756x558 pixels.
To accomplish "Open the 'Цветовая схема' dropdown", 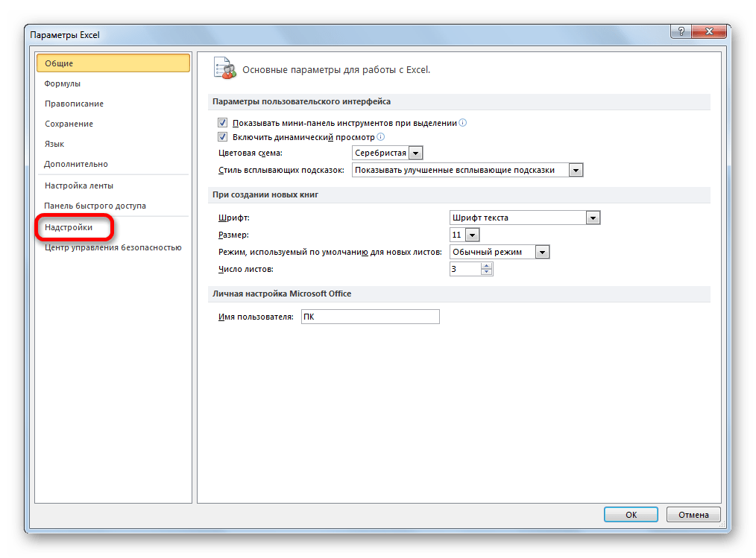I will (x=415, y=153).
